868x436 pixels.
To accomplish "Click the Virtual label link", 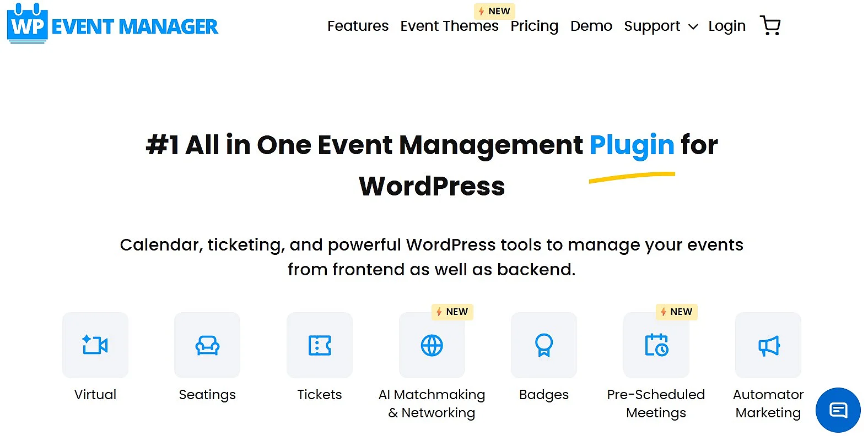I will (95, 394).
